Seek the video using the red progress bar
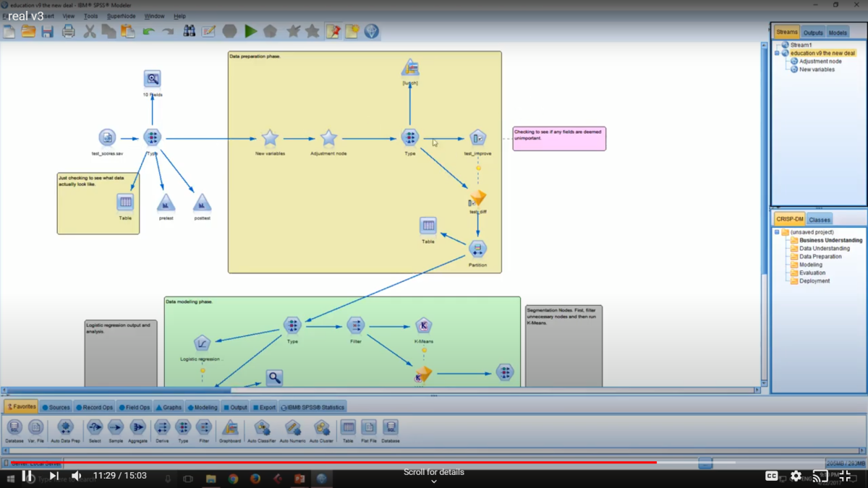 (334, 462)
